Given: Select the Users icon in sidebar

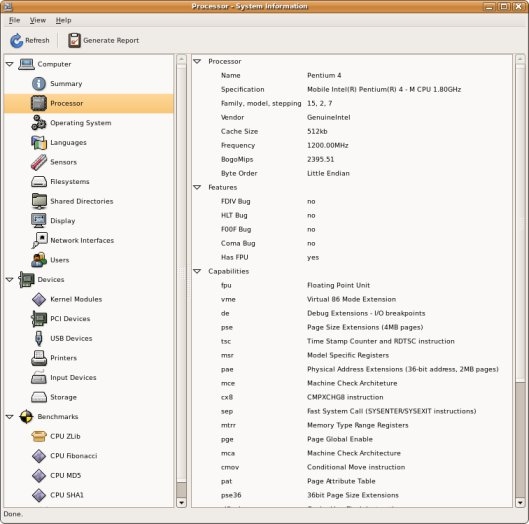Looking at the screenshot, I should point(39,260).
